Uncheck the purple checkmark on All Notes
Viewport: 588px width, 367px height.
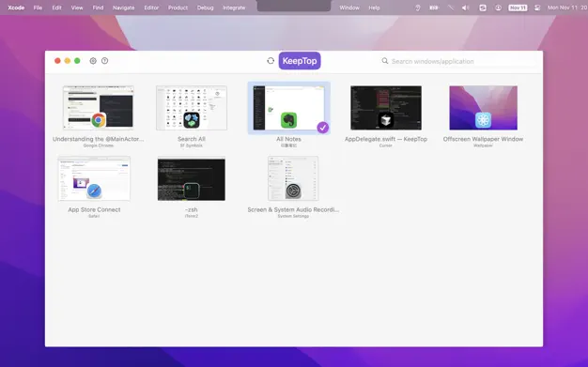coord(322,128)
